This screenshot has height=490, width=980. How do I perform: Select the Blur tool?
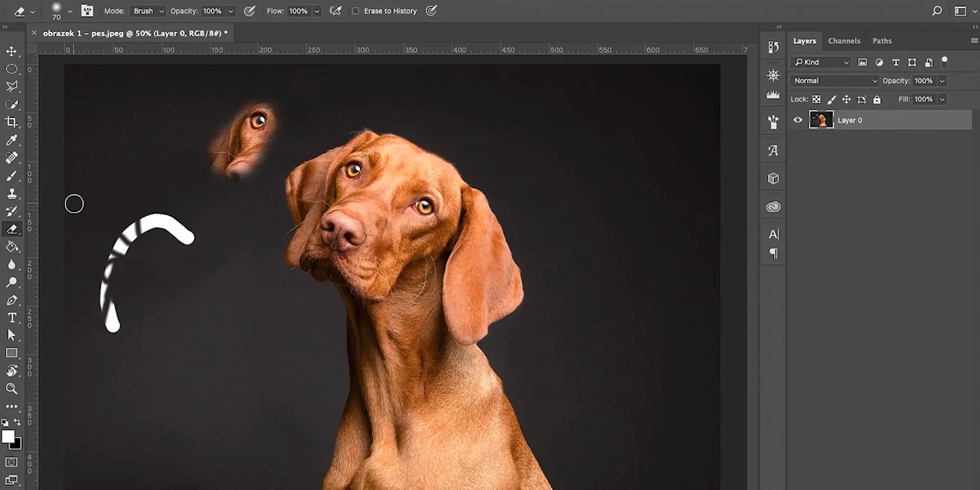click(12, 265)
